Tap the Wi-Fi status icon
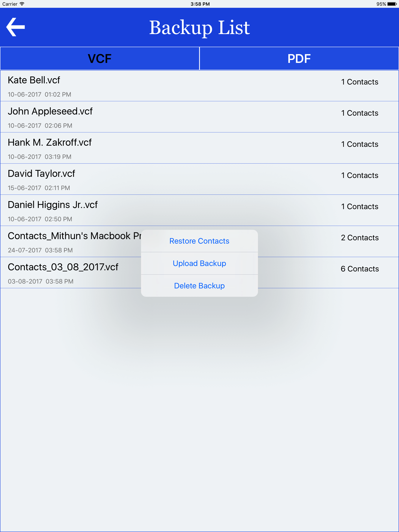Screen dimensions: 399x532 22,4
